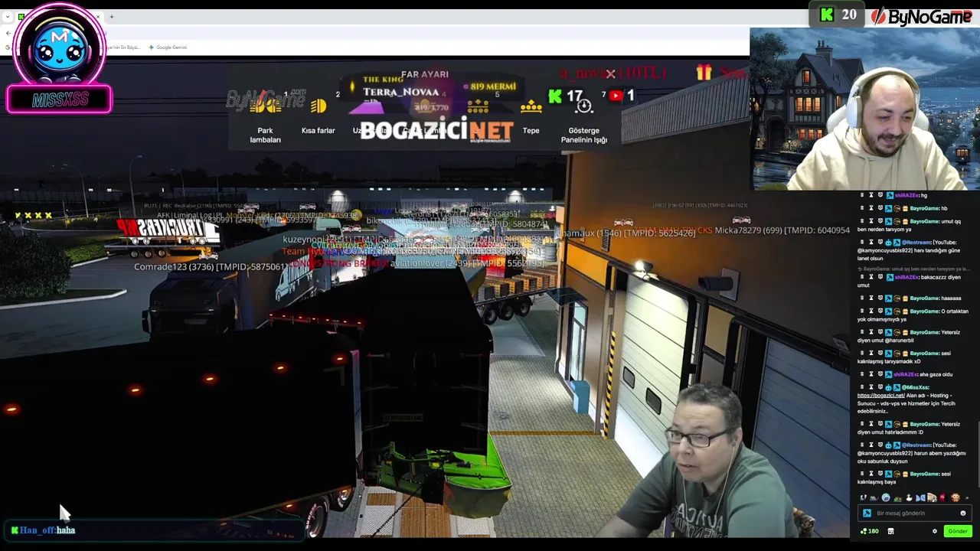Click aviationlover player nametag
Viewport: 980px width, 551px height.
pos(467,263)
